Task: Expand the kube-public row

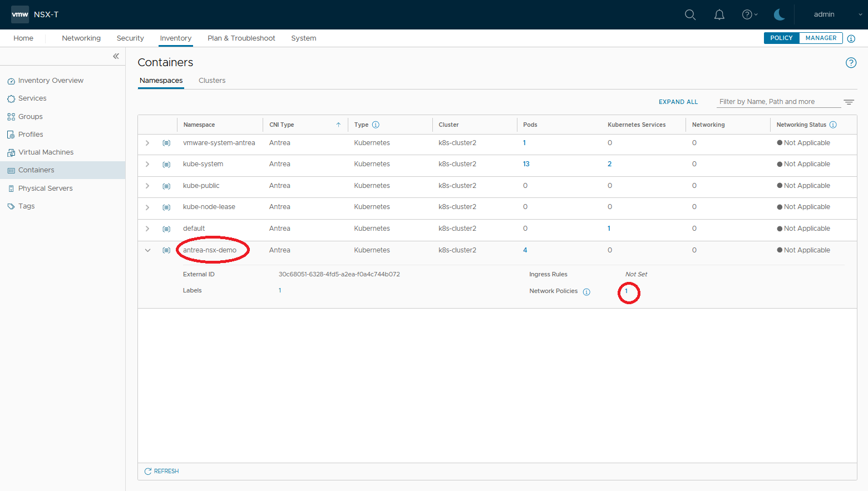Action: point(147,186)
